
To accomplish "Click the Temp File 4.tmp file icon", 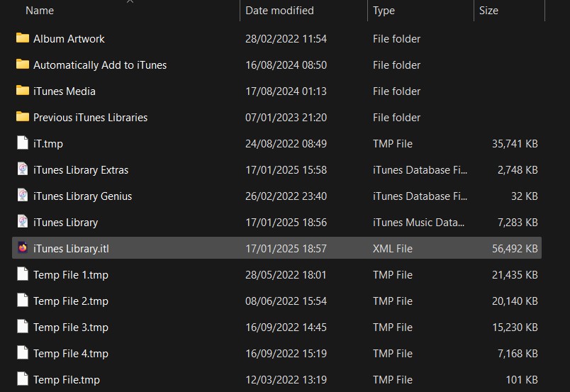I will (x=23, y=353).
